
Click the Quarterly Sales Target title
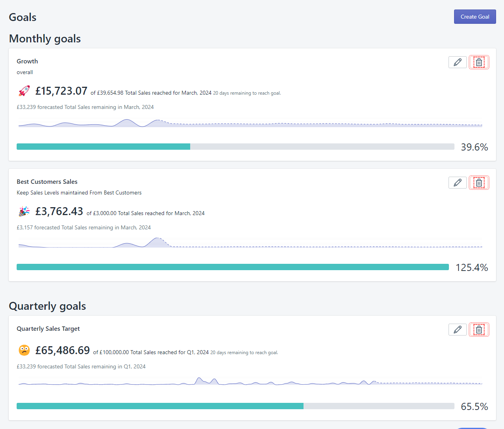(48, 329)
